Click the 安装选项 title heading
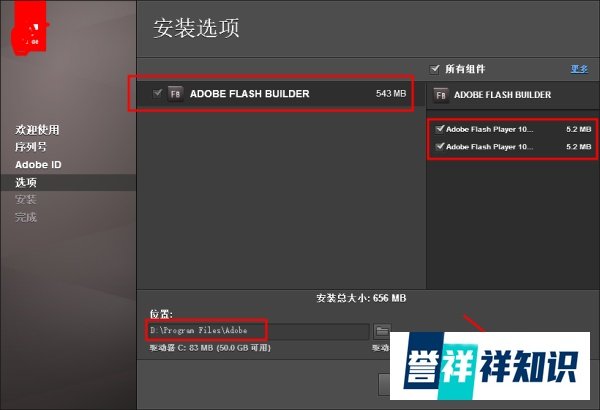The height and width of the screenshot is (410, 600). [196, 28]
